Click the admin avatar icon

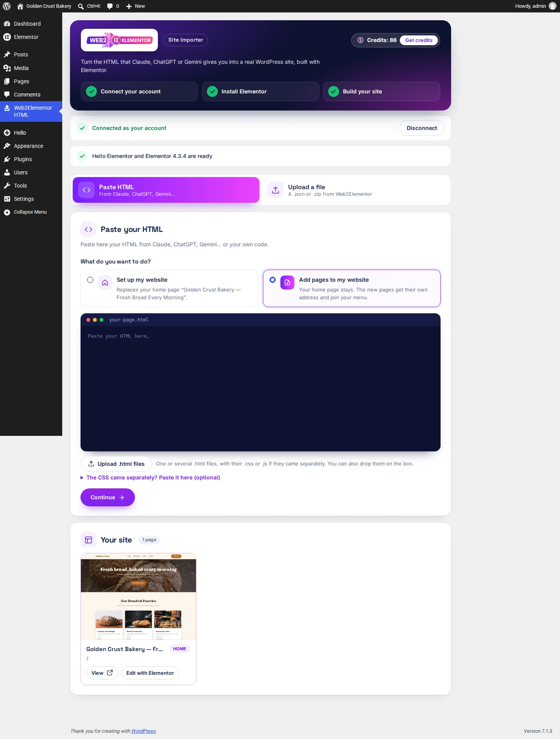[552, 6]
